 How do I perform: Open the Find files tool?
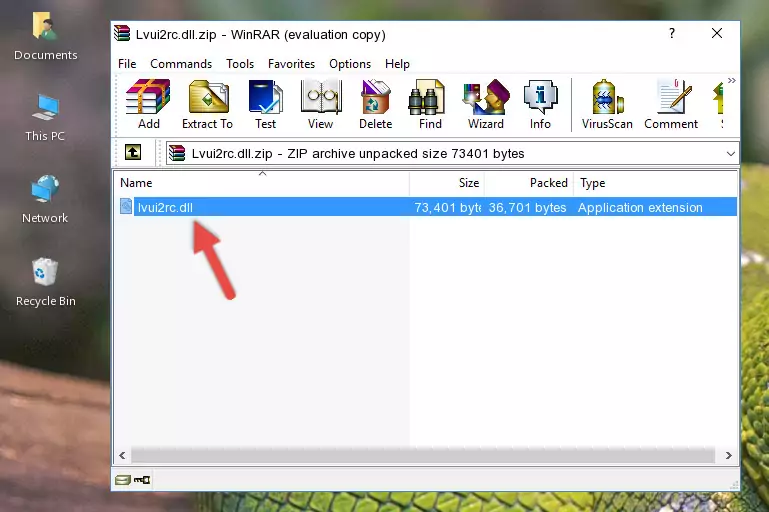tap(430, 104)
